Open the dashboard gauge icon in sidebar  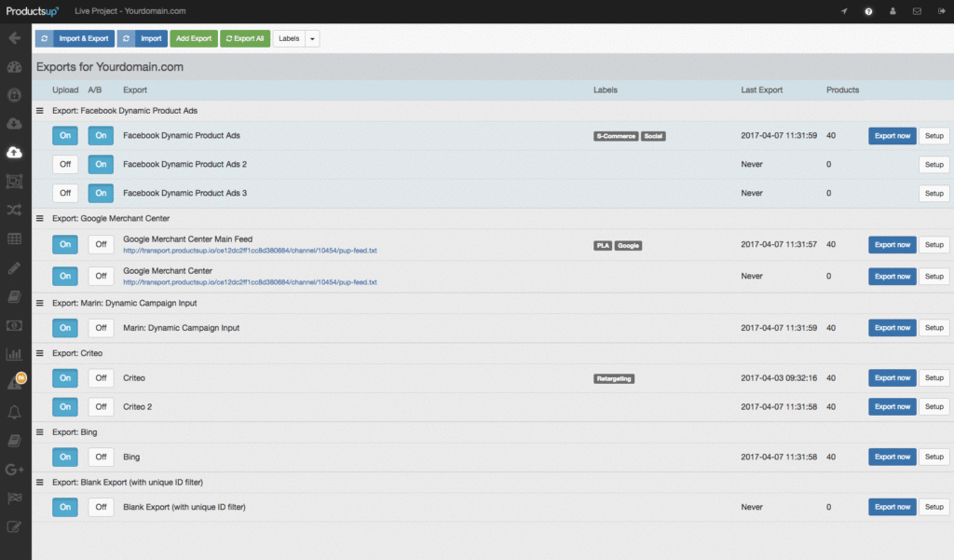(x=15, y=67)
